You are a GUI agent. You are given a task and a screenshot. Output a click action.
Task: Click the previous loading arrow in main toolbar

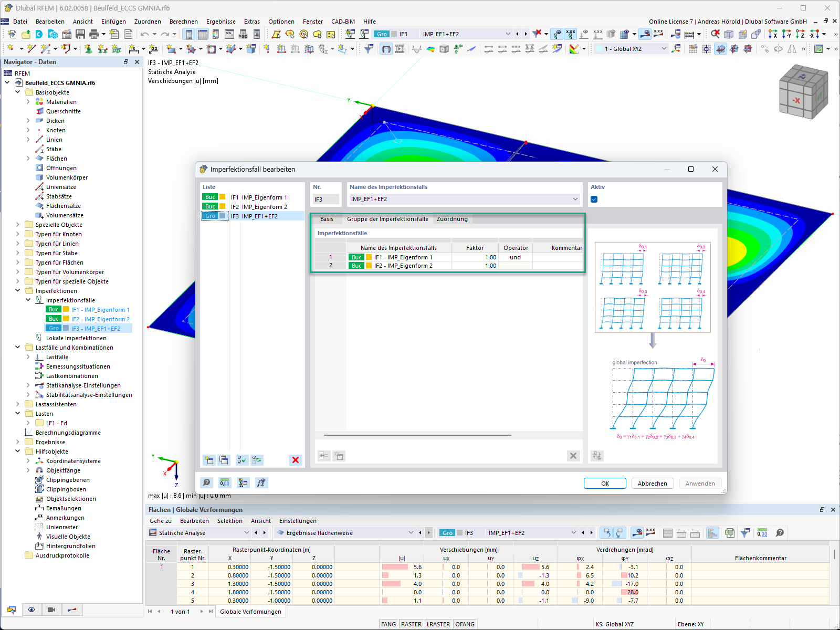pyautogui.click(x=517, y=34)
